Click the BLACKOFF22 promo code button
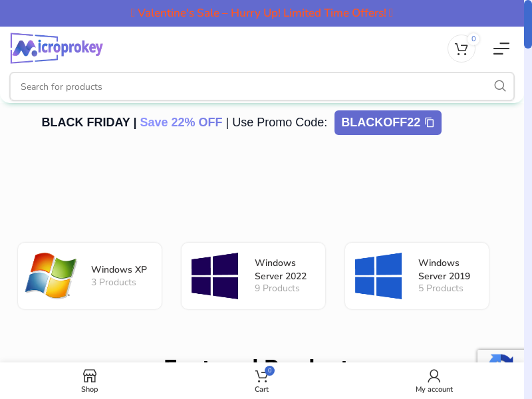The image size is (532, 399). click(381, 122)
